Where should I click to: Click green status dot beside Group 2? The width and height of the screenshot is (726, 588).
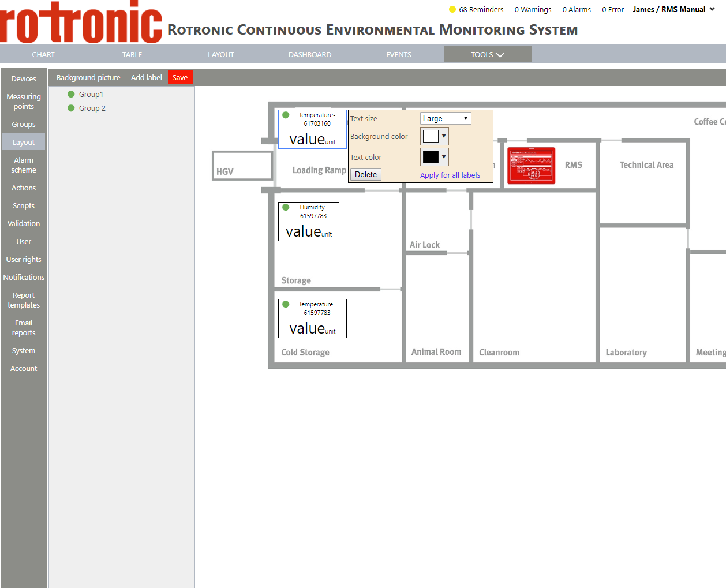71,108
